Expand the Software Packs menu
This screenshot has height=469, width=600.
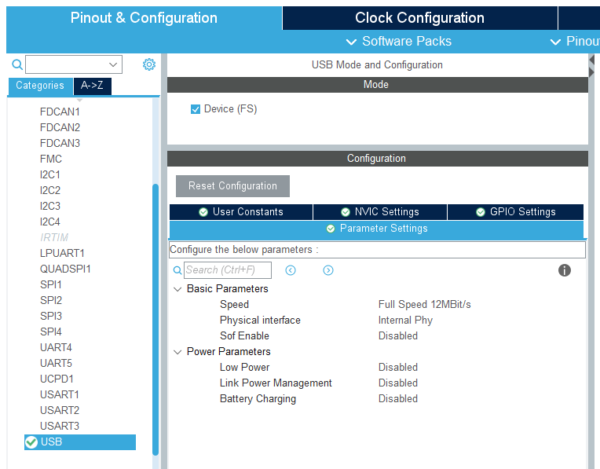(399, 41)
